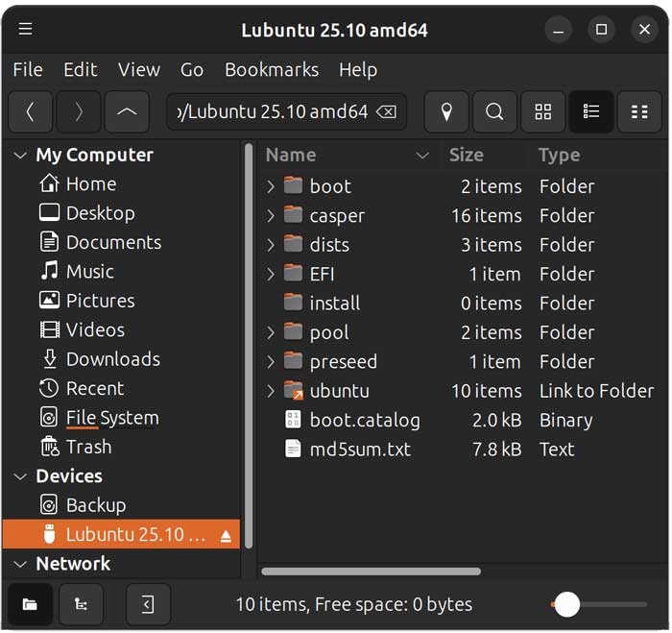The width and height of the screenshot is (672, 633).
Task: Sort by the Type column header
Action: pyautogui.click(x=598, y=155)
